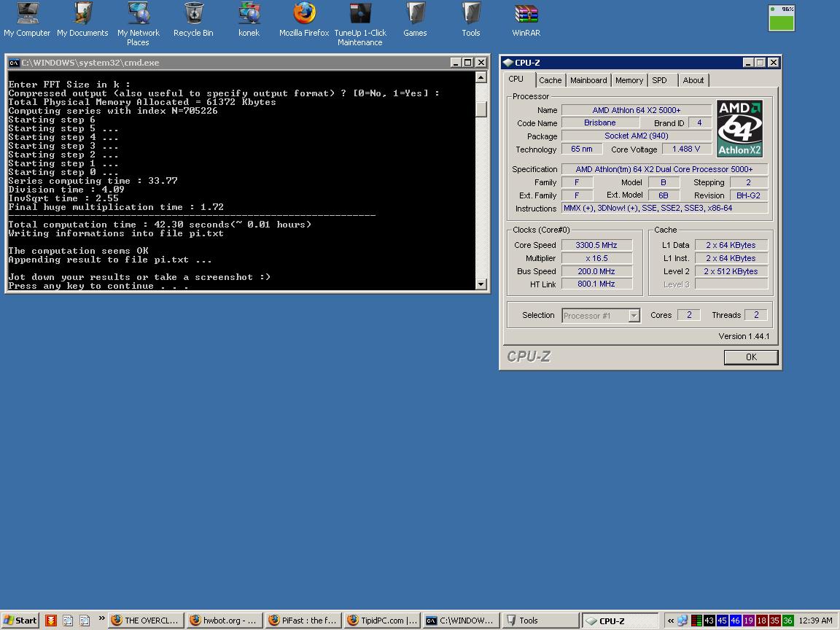
Task: Click network tray icon in system tray
Action: click(682, 621)
